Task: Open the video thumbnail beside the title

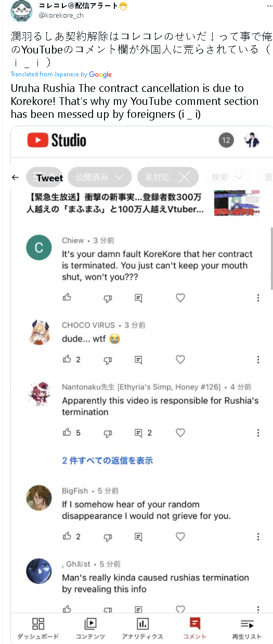Action: pos(237,203)
